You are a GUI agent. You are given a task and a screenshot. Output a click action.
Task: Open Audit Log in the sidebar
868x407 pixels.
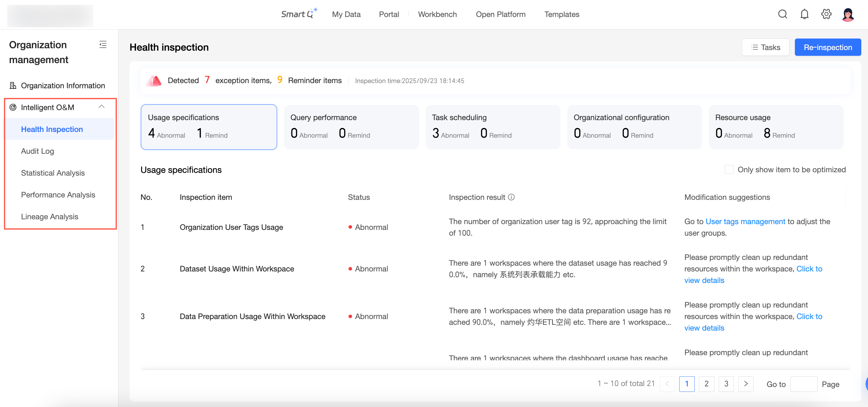(x=37, y=151)
